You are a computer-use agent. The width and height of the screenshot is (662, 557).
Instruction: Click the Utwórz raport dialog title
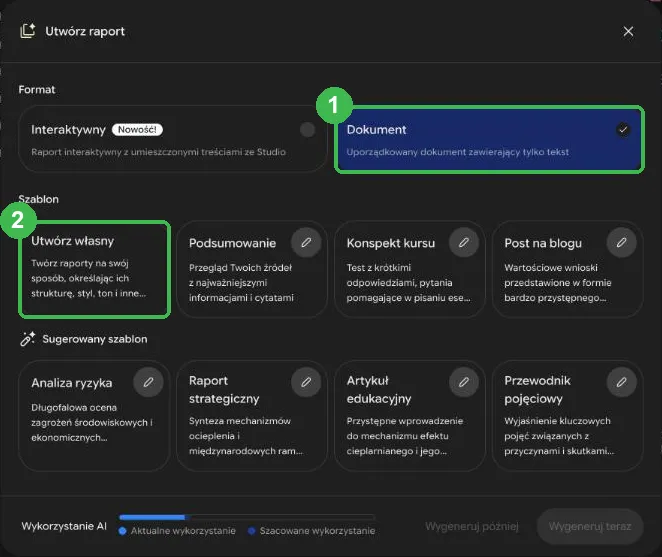point(85,32)
